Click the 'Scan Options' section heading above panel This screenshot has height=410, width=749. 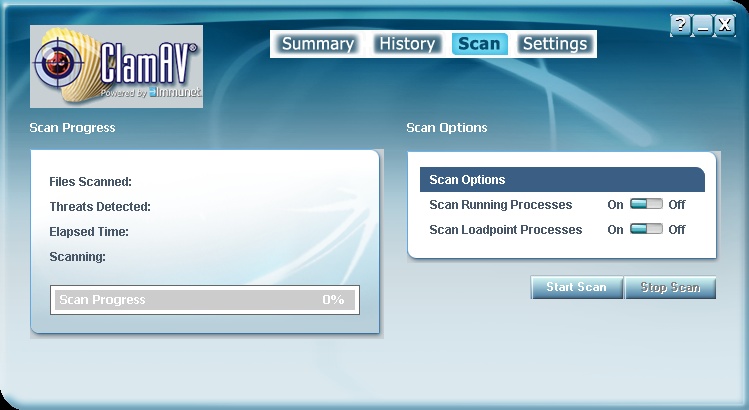tap(447, 128)
